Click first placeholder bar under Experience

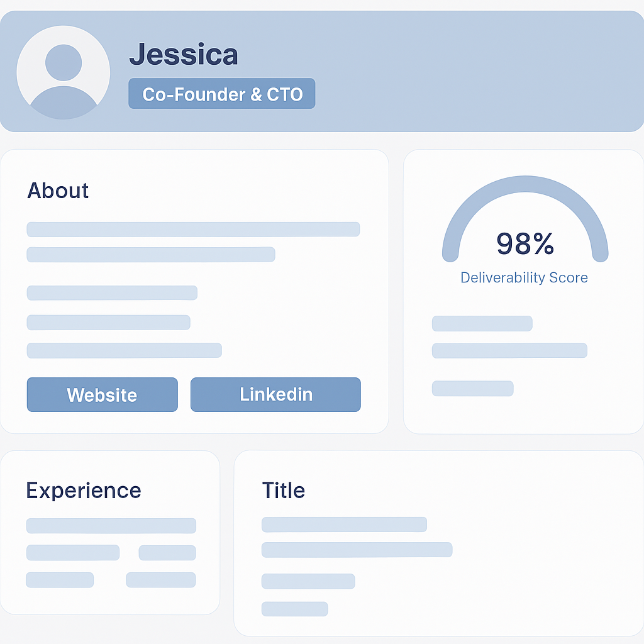(111, 526)
